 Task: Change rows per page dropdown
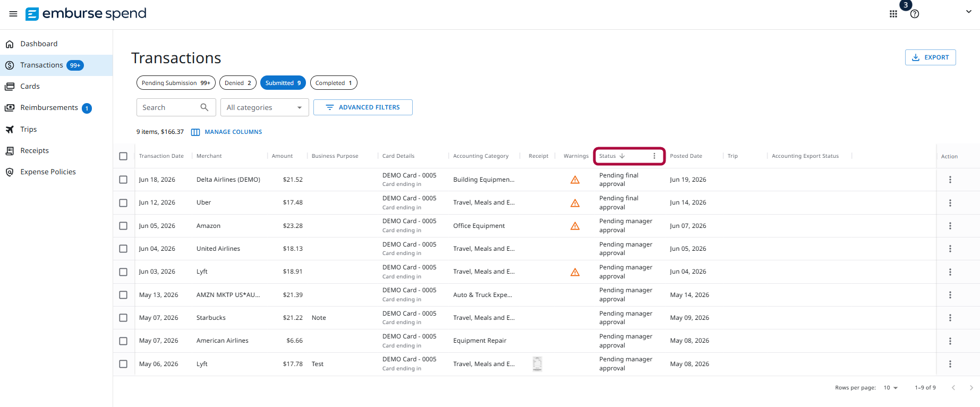click(891, 388)
